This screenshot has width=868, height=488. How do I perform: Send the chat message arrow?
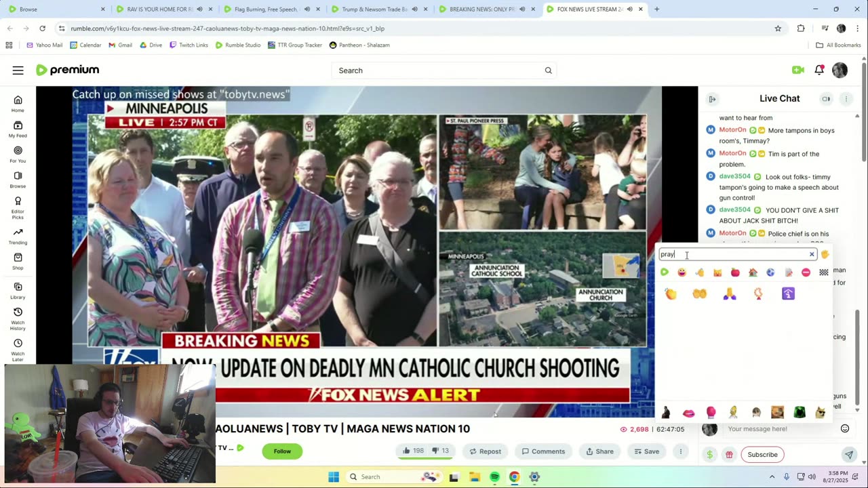[848, 455]
